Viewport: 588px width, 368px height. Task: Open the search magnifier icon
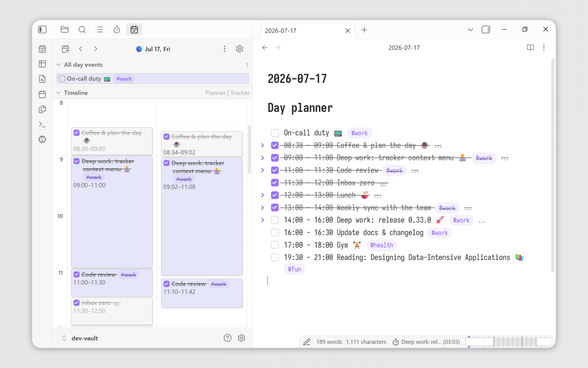pos(82,29)
